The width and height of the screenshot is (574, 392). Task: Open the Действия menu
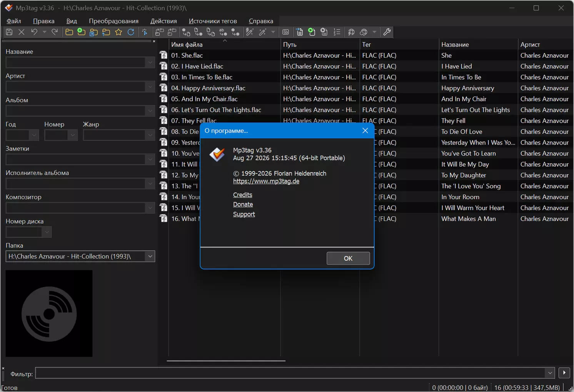click(164, 21)
